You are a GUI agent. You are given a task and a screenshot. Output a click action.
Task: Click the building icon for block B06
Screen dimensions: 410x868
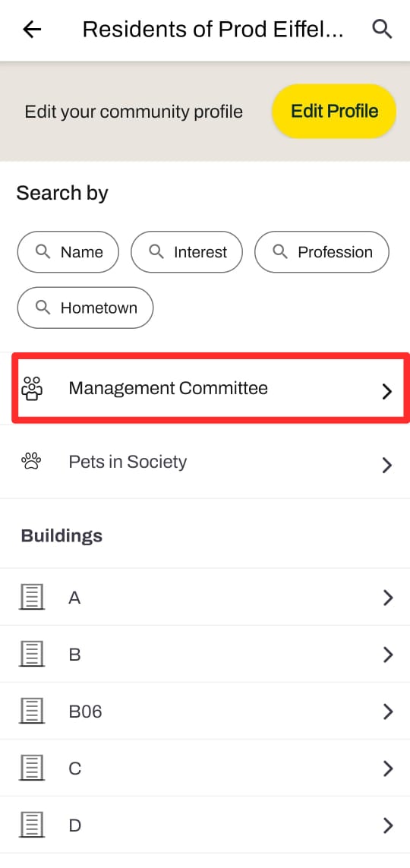pos(32,712)
